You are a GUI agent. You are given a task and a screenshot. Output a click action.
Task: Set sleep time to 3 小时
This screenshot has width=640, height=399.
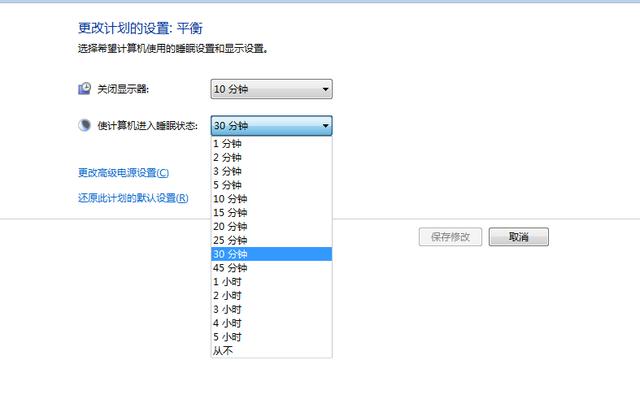pyautogui.click(x=271, y=310)
